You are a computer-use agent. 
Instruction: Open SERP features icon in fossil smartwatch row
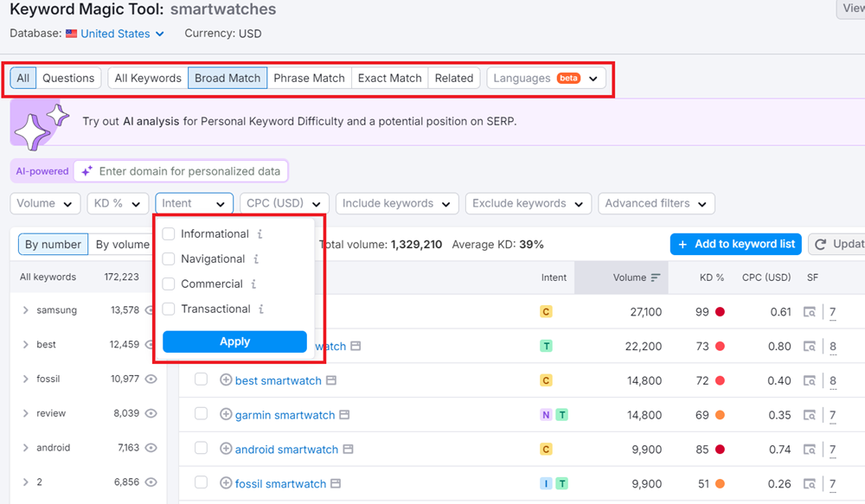[810, 483]
